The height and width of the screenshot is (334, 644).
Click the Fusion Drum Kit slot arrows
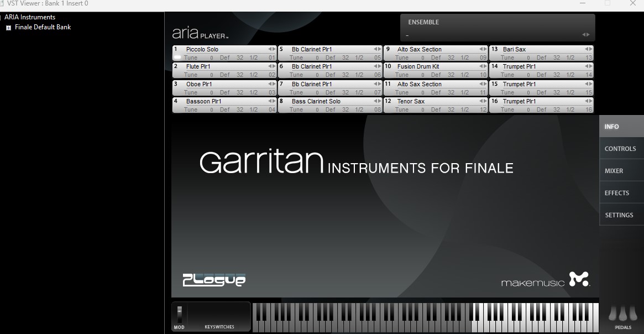pos(483,67)
